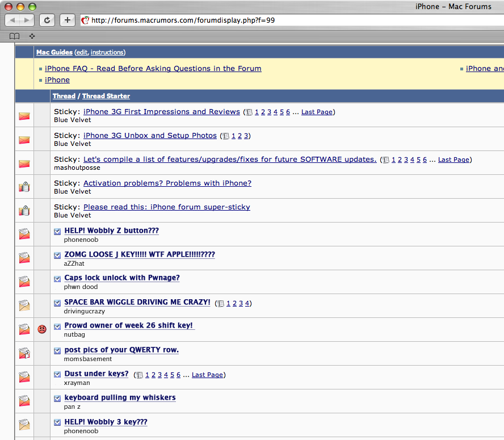Toggle checkmark box beside post pics QWERTY row
504x440 pixels.
pyautogui.click(x=57, y=351)
